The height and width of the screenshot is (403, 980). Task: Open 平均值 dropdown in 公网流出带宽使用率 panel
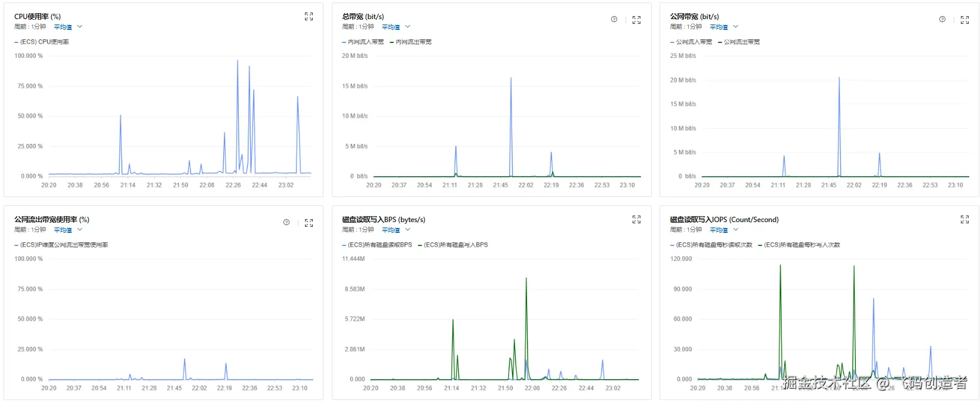tap(68, 230)
